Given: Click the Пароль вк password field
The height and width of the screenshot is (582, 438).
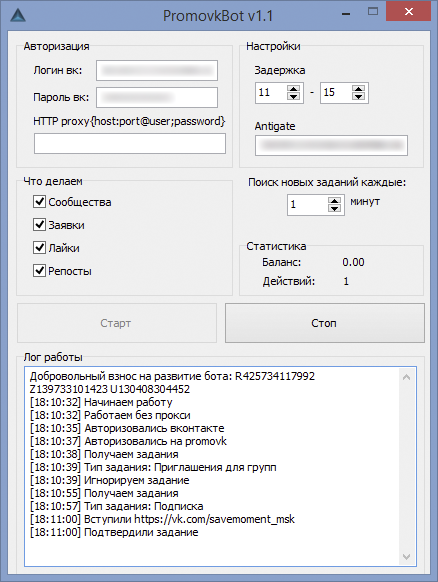Looking at the screenshot, I should 157,97.
